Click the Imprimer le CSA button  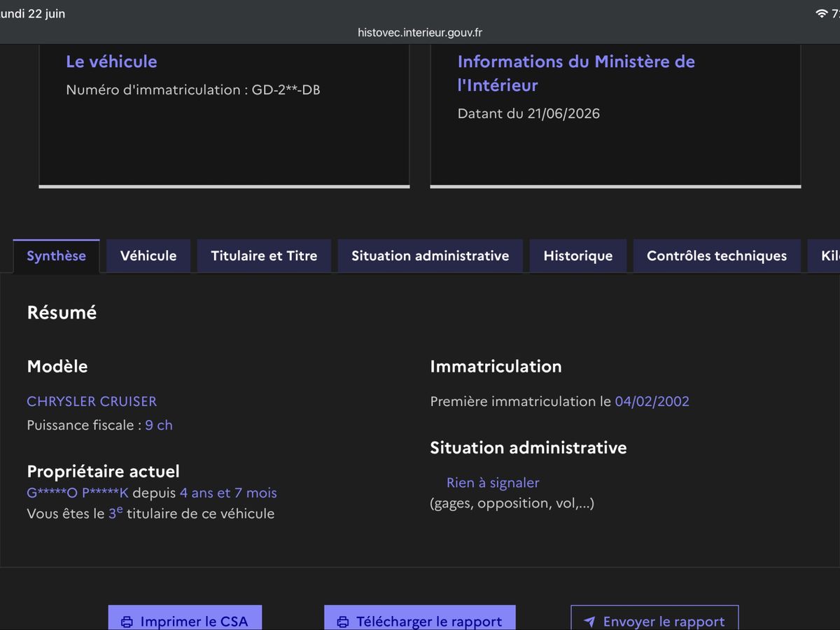coord(185,618)
